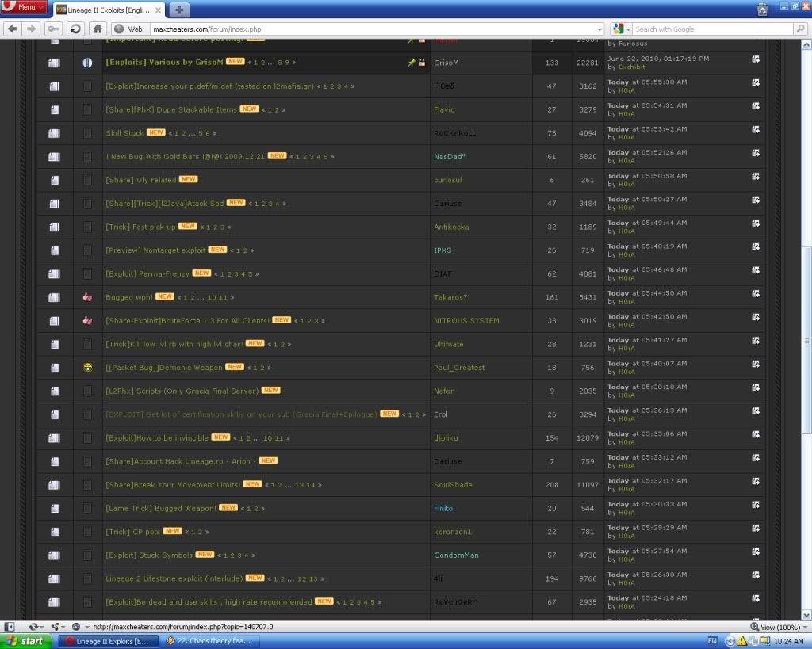812x649 pixels.
Task: Jump to last post of Stuck Symbols topic
Action: 756,552
